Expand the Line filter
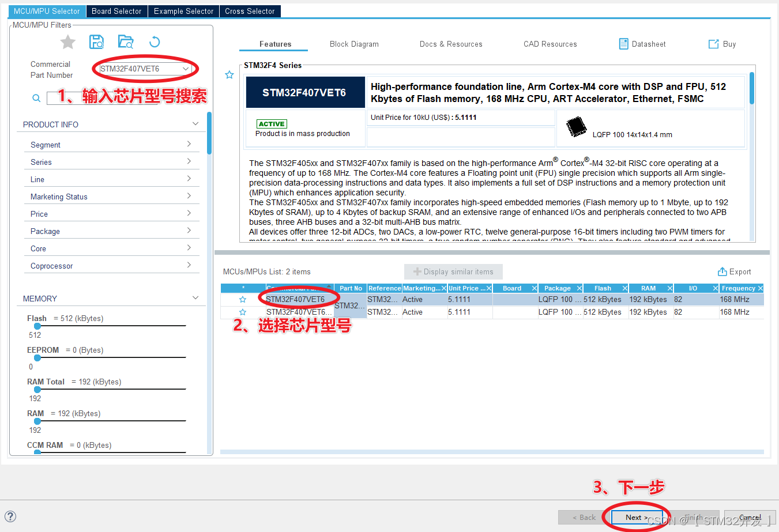The width and height of the screenshot is (779, 532). point(111,179)
